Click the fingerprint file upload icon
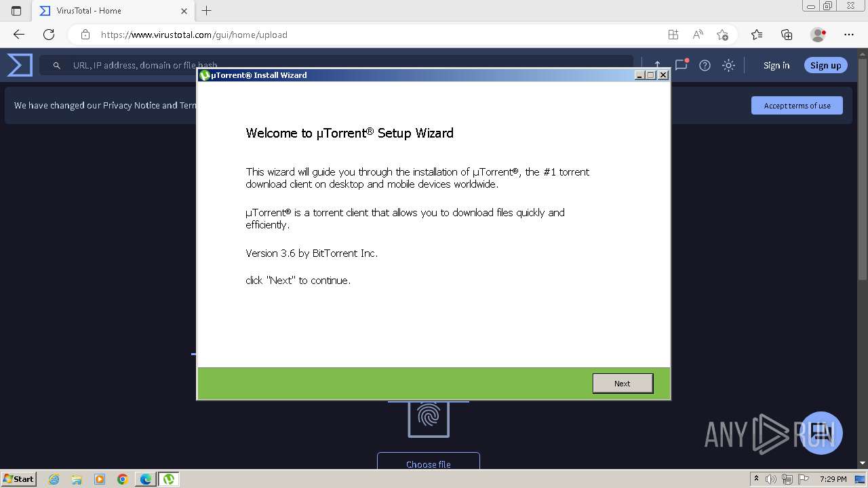 [429, 419]
